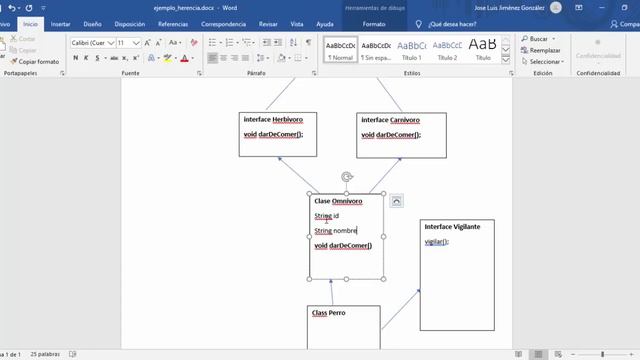This screenshot has width=640, height=360.
Task: Clear all formatting with eraser icon
Action: (194, 43)
